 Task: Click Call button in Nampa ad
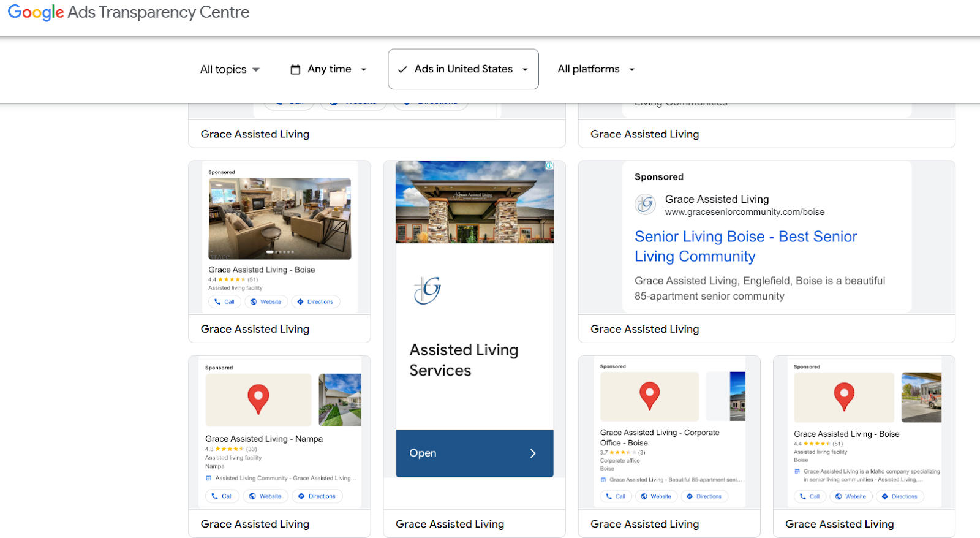pos(222,496)
